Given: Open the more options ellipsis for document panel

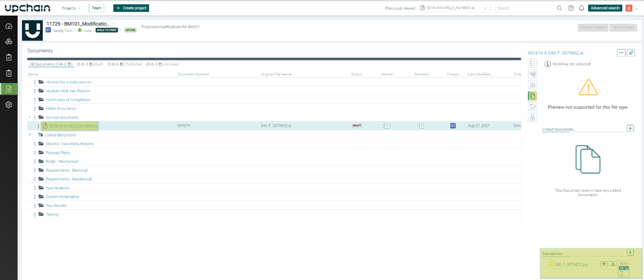Looking at the screenshot, I should [x=621, y=53].
